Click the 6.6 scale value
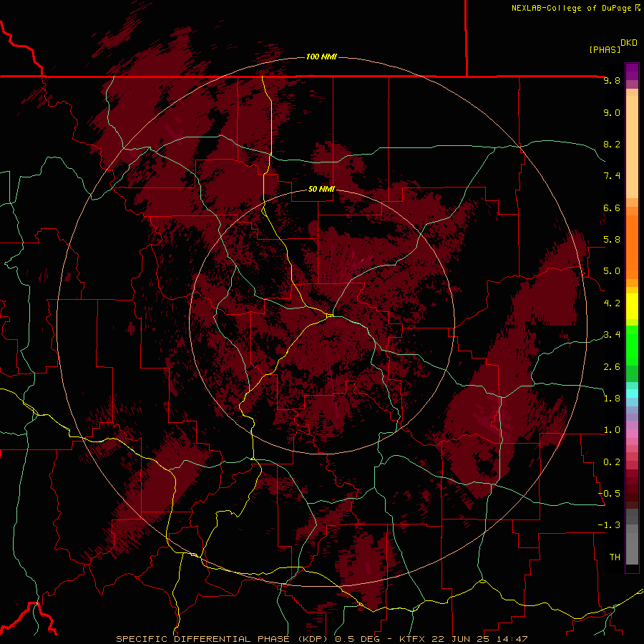Screen dimensions: 644x644 pos(612,208)
